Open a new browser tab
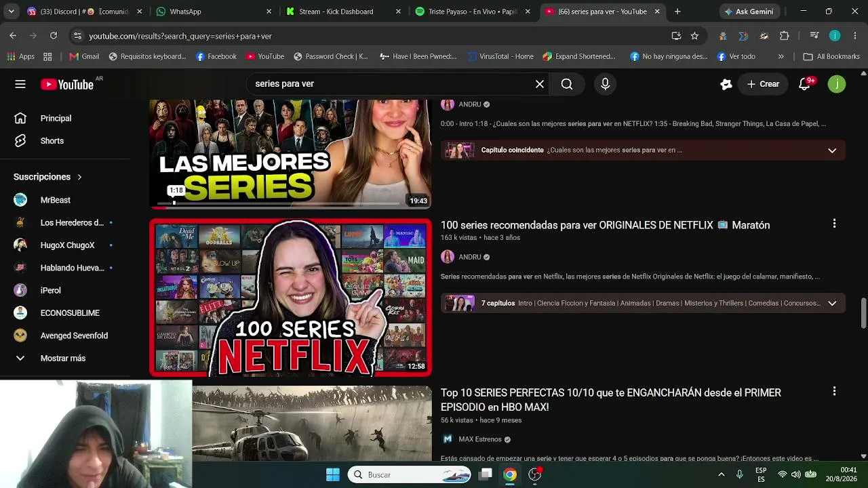This screenshot has height=488, width=868. tap(677, 12)
